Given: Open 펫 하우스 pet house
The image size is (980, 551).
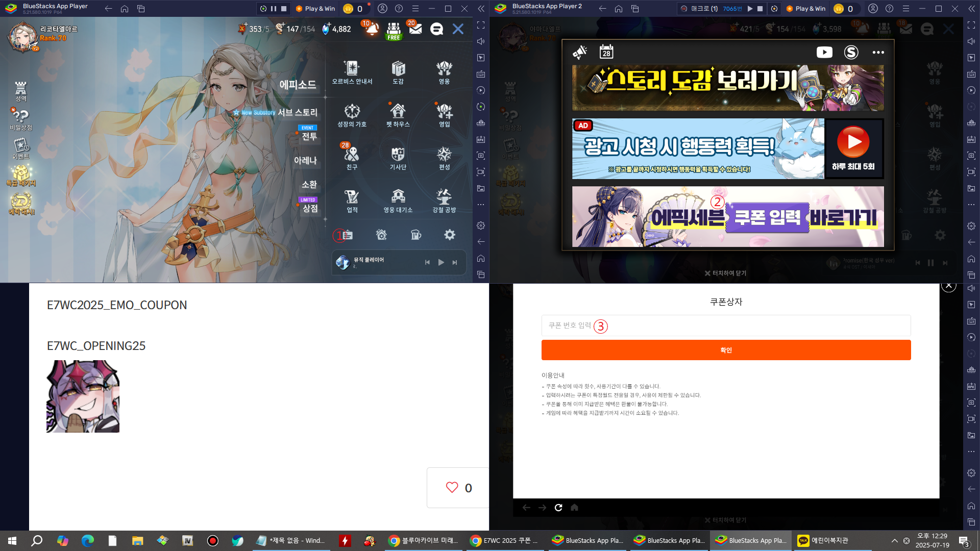Looking at the screenshot, I should [398, 115].
